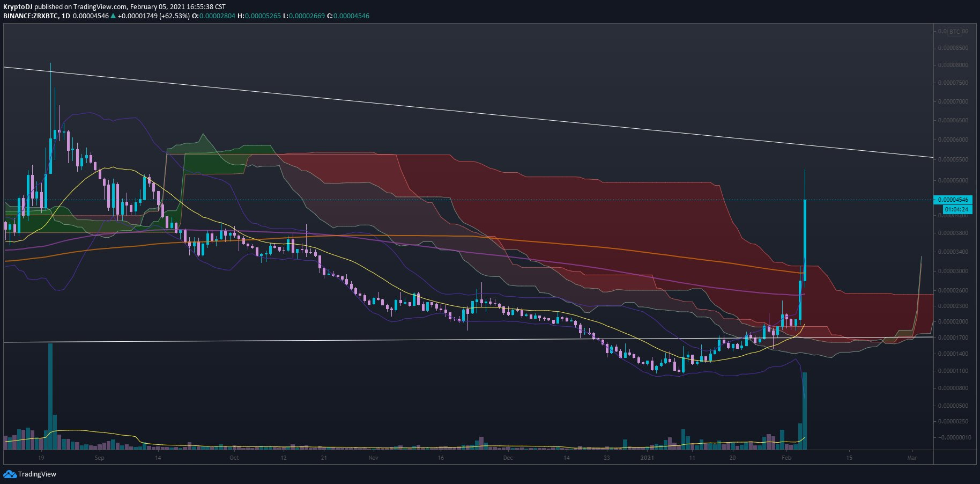The height and width of the screenshot is (484, 980).
Task: Click the 01:04:24 bar countdown label
Action: coord(956,209)
